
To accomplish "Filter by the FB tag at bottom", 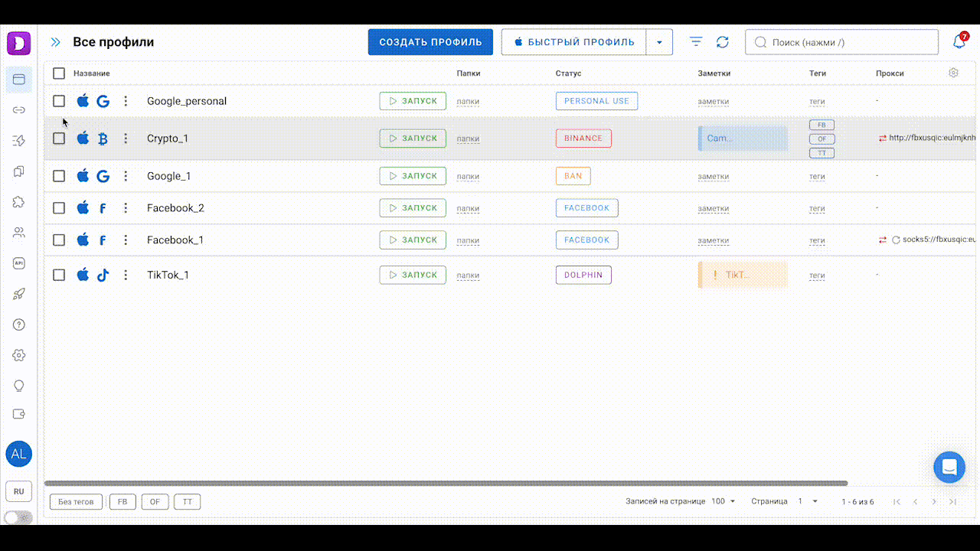I will (122, 502).
